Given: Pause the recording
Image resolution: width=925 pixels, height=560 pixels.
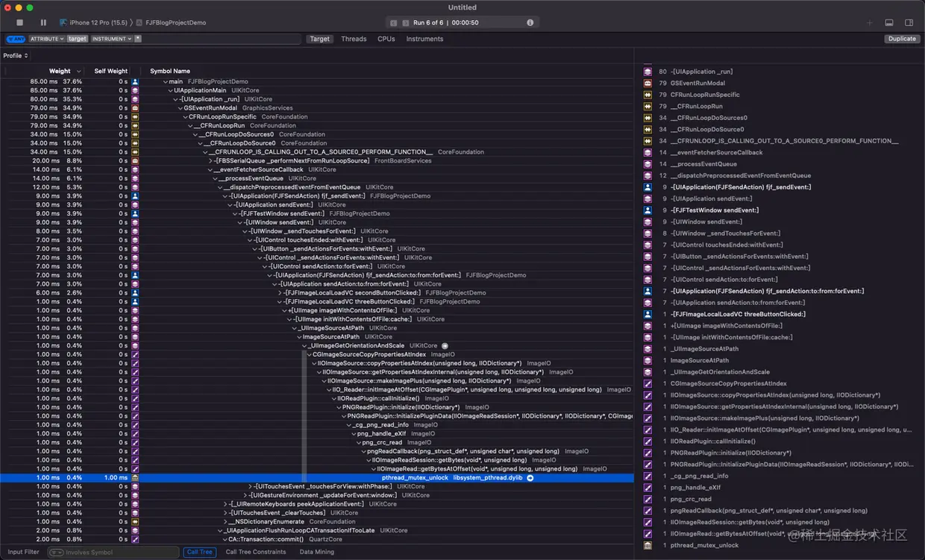Looking at the screenshot, I should (x=43, y=23).
